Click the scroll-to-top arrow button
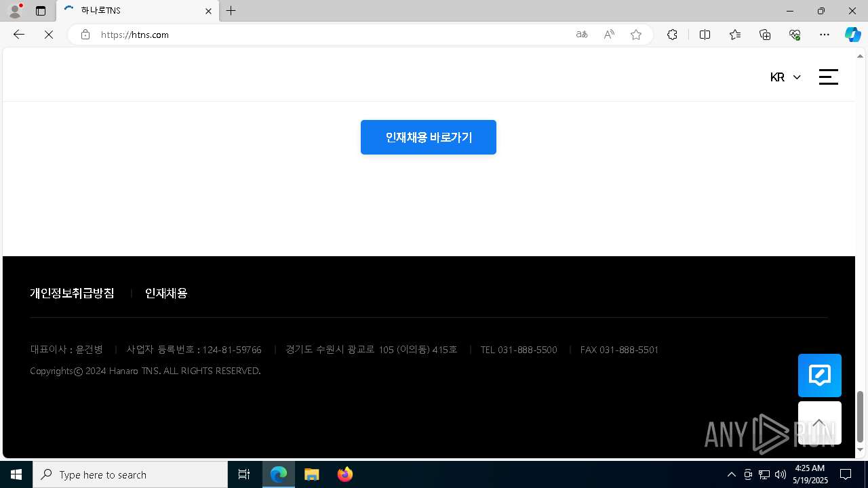Viewport: 868px width, 488px height. pyautogui.click(x=820, y=423)
